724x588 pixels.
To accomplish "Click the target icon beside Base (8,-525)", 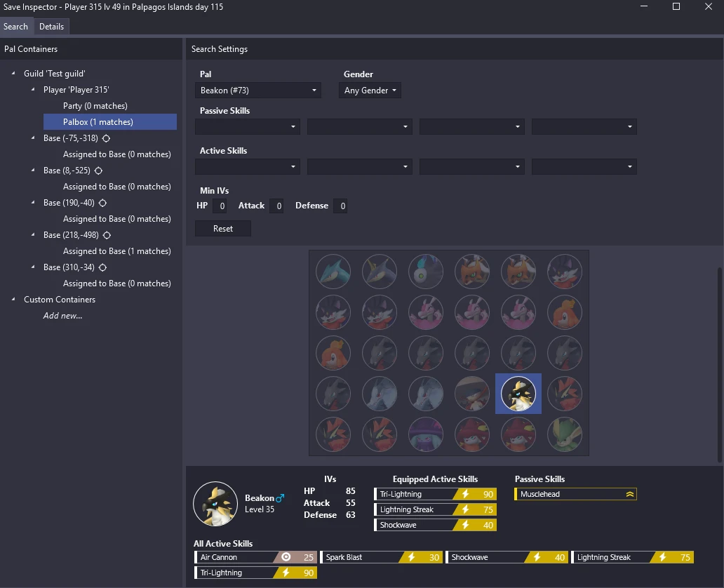I will tap(98, 171).
